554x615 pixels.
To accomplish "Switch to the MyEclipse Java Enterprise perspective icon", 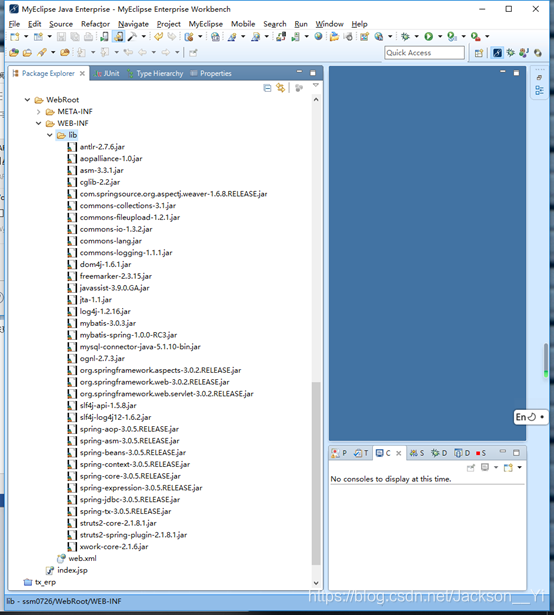I will click(497, 53).
